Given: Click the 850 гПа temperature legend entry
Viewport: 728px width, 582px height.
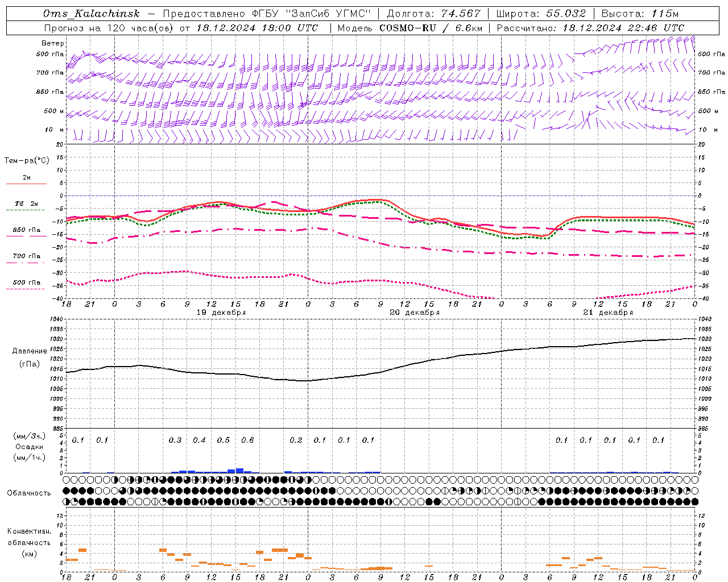Looking at the screenshot, I should point(26,230).
